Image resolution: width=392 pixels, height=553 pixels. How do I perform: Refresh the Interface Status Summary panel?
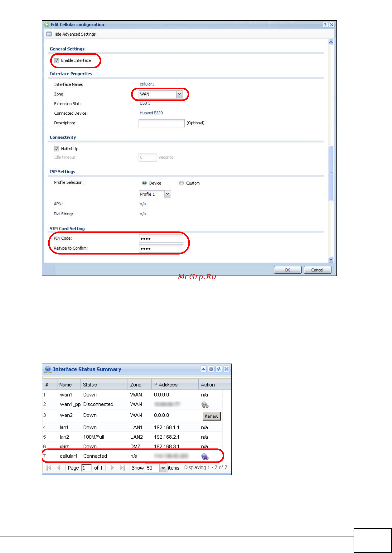[219, 369]
